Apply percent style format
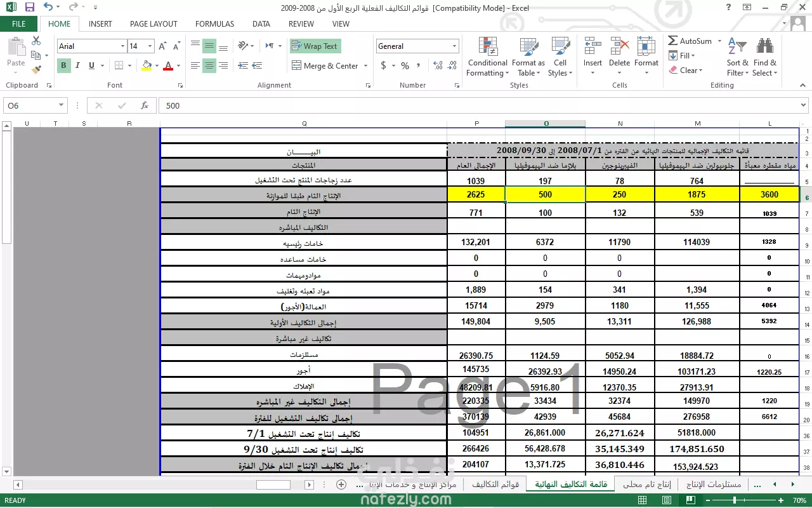Screen dimensions: 812x508 pyautogui.click(x=405, y=65)
